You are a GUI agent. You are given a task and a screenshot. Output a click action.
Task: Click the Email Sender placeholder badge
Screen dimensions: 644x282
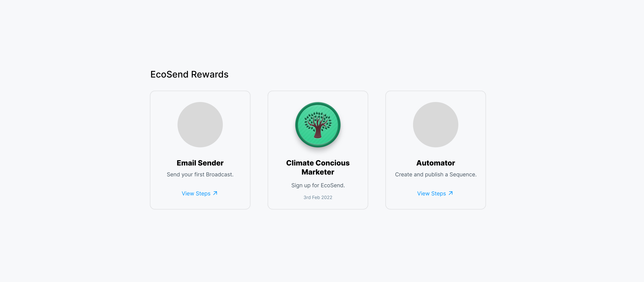(x=200, y=125)
